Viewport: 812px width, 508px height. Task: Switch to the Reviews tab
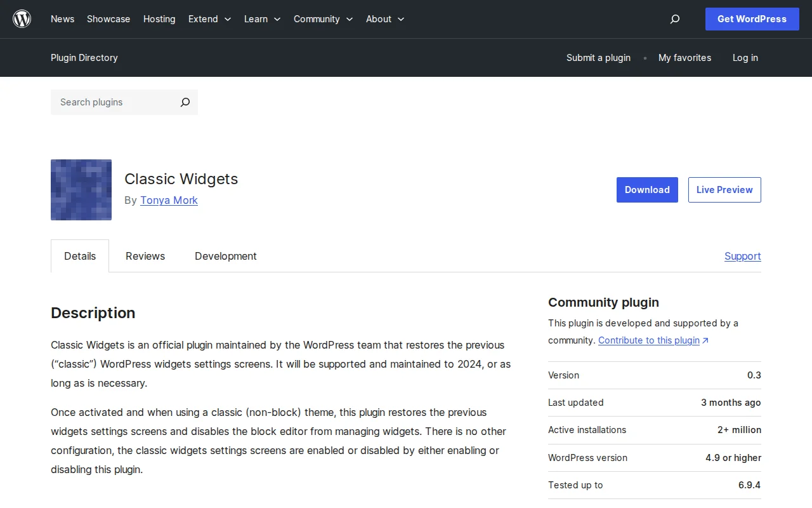145,256
